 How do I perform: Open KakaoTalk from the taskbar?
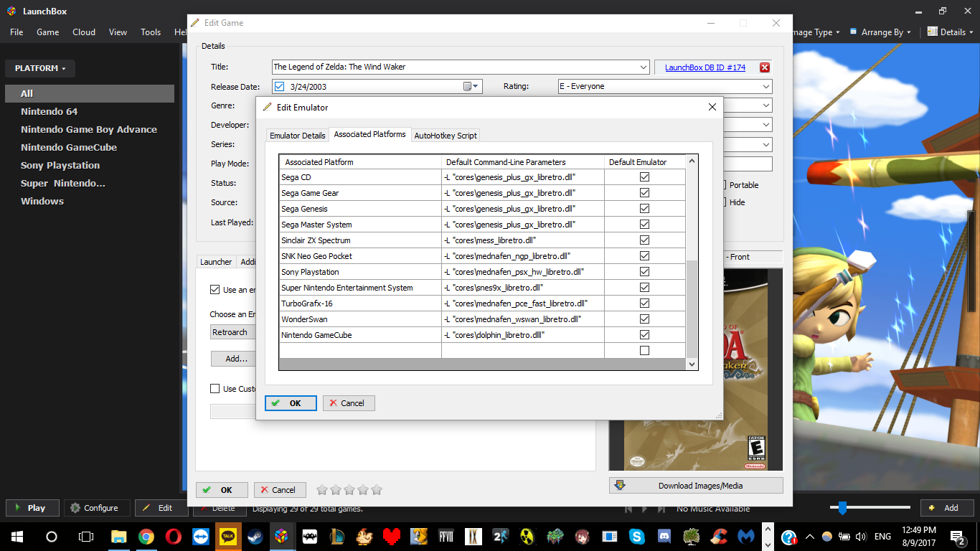click(228, 536)
